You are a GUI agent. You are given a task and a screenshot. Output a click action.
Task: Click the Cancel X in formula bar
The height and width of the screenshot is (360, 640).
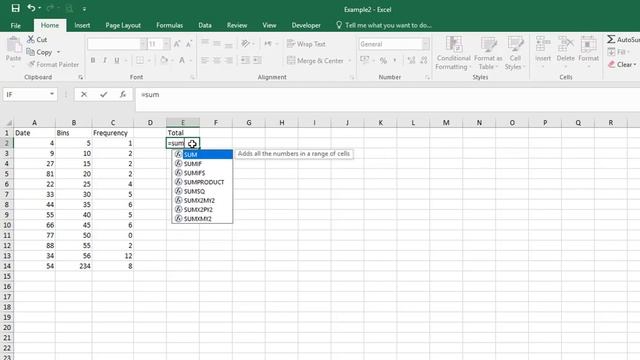(x=84, y=95)
